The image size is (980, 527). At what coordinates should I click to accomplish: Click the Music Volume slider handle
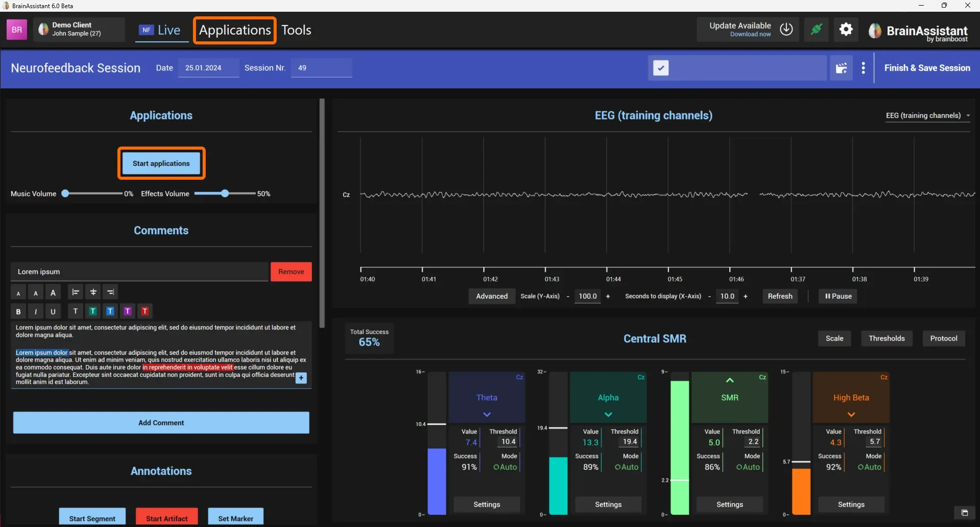click(x=65, y=194)
